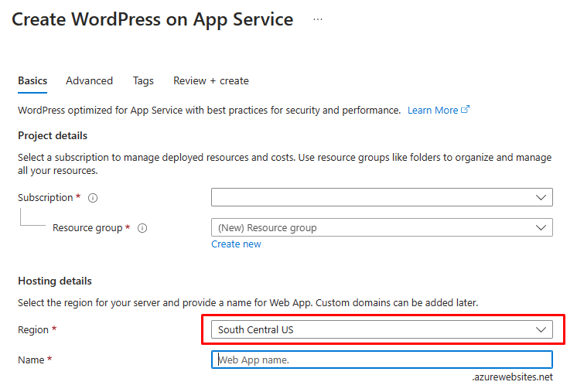Switch to the Advanced tab
The image size is (577, 392).
point(90,81)
